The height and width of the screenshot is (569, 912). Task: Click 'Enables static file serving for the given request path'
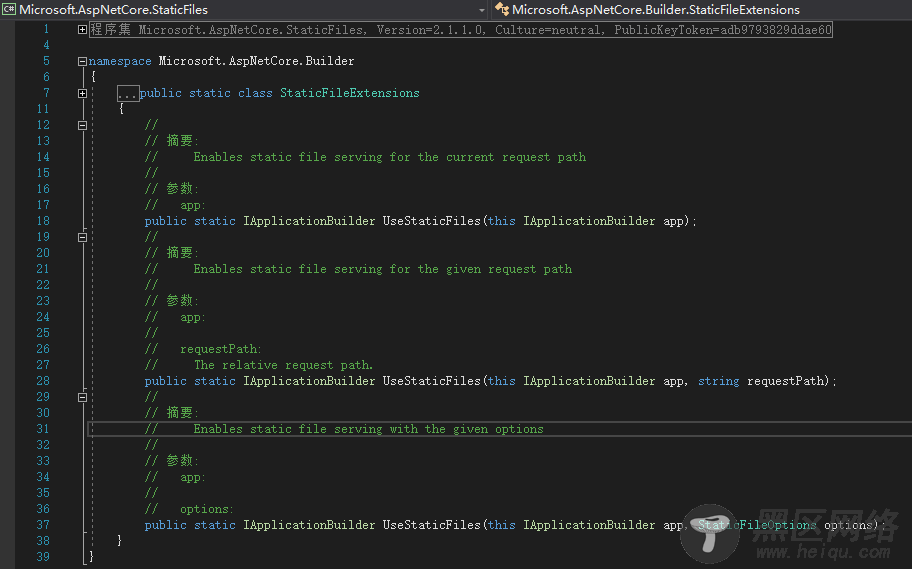click(x=383, y=269)
